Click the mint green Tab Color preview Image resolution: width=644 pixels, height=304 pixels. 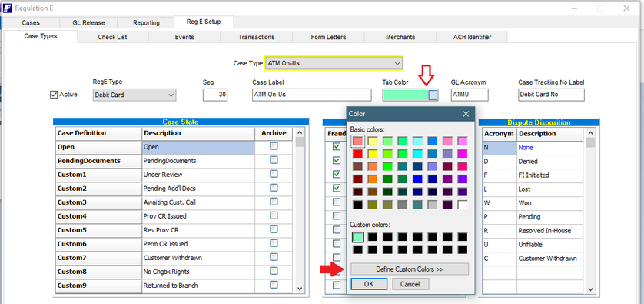click(405, 95)
